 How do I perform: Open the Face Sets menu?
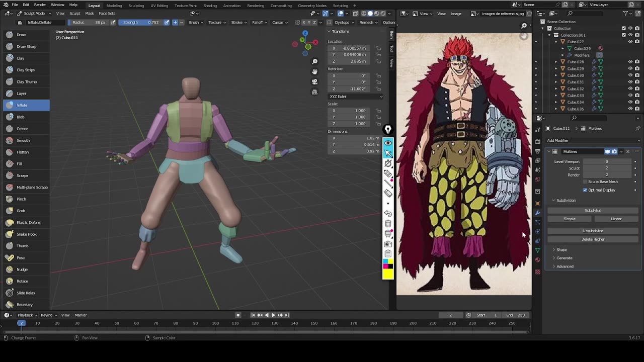[x=107, y=13]
